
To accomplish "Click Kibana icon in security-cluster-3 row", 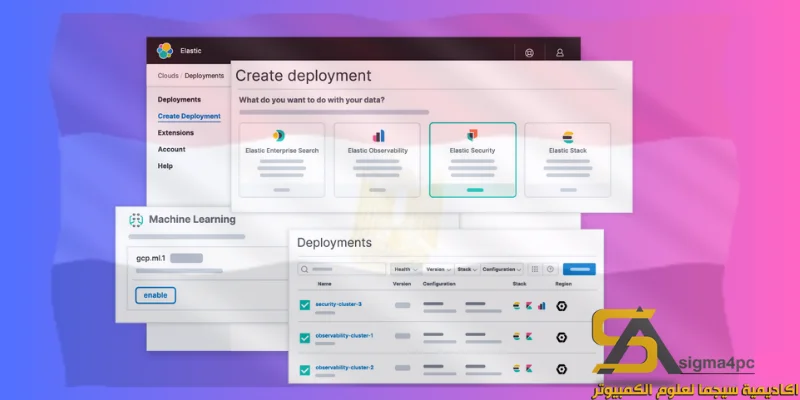I will (x=529, y=306).
